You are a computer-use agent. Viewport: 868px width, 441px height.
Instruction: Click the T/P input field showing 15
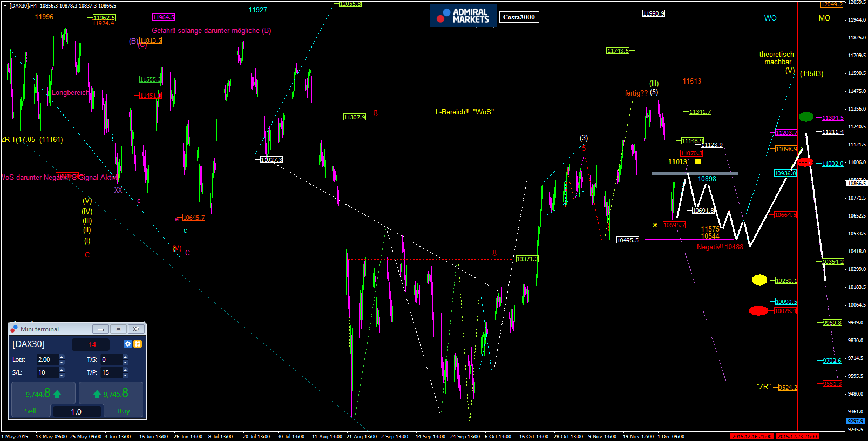(110, 372)
